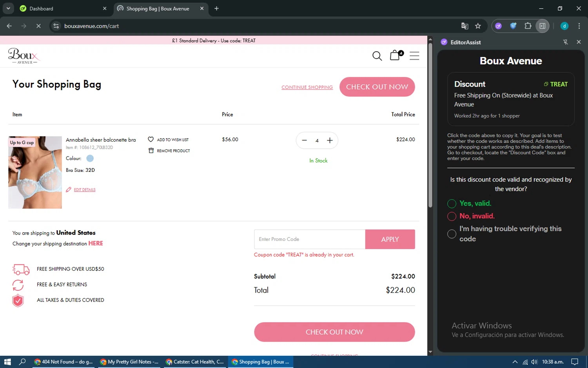588x368 pixels.
Task: Click the blue shield extension icon
Action: coord(513,26)
